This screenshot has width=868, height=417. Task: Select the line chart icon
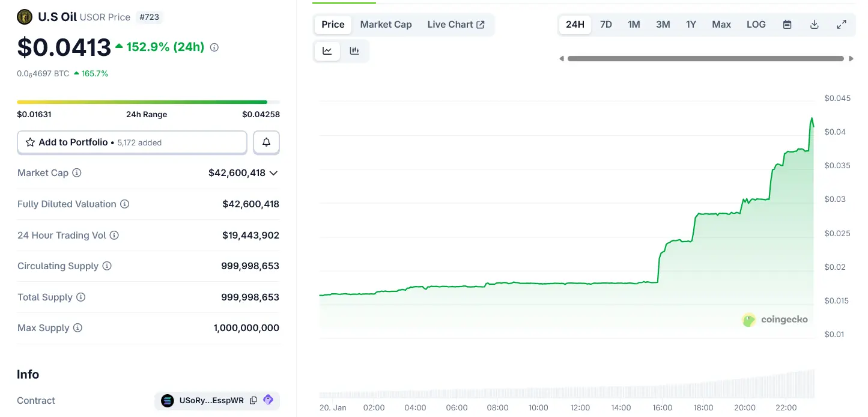tap(327, 51)
